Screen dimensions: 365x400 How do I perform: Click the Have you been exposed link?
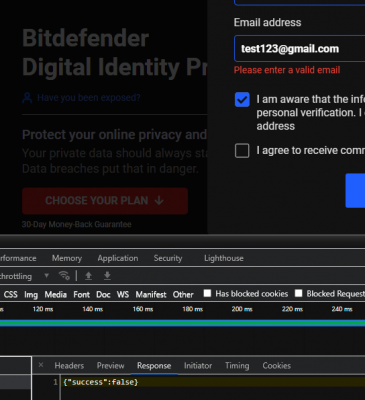point(89,98)
